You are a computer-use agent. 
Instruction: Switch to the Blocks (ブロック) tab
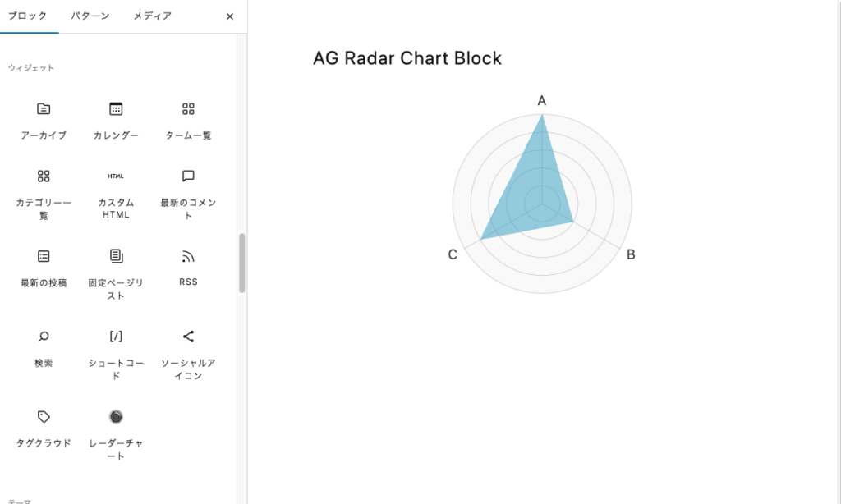point(27,16)
